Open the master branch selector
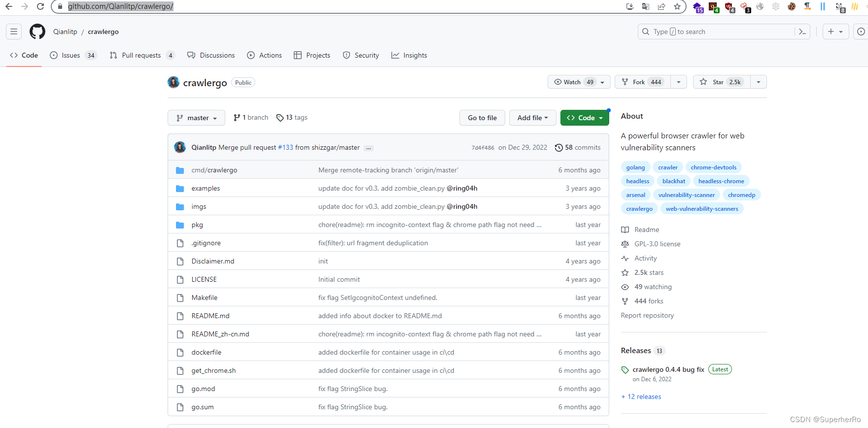The height and width of the screenshot is (428, 868). point(196,118)
